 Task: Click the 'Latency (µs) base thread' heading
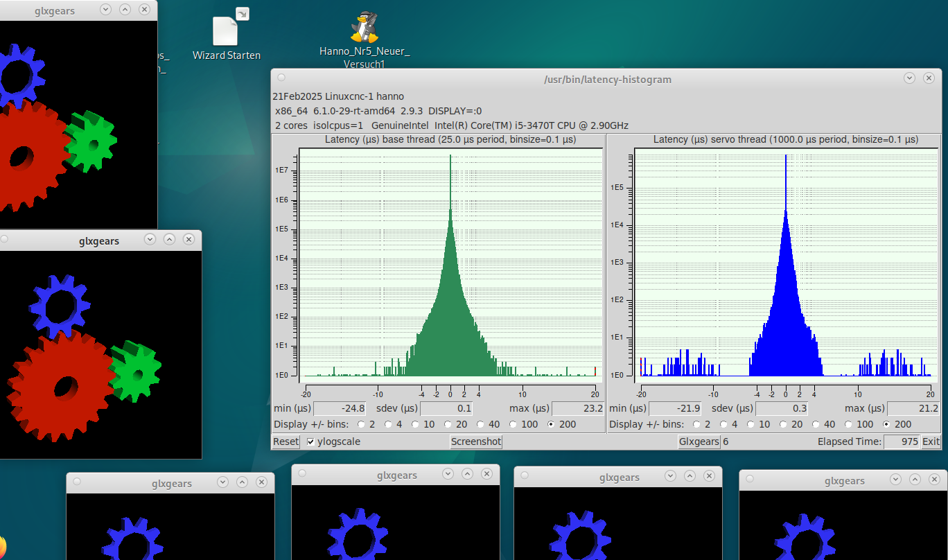coord(450,139)
